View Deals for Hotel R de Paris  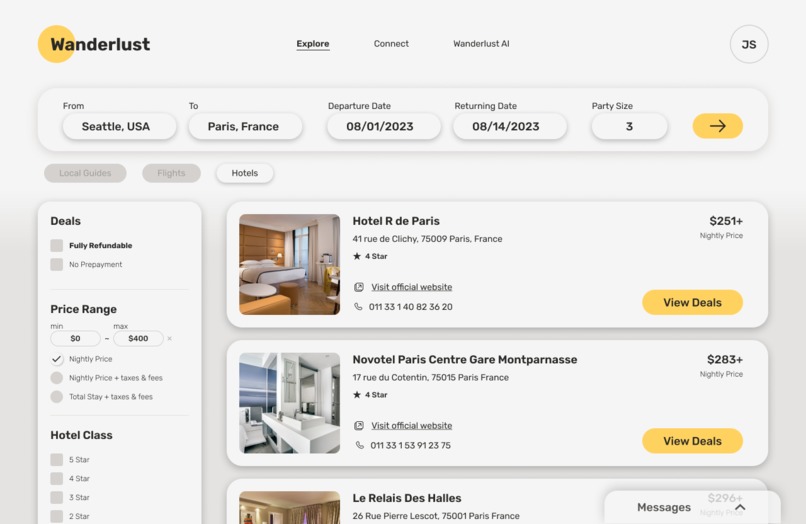(692, 302)
